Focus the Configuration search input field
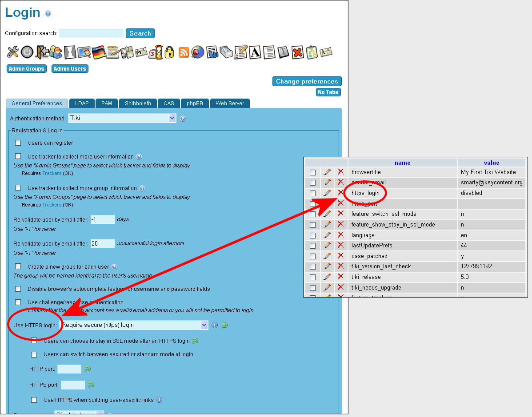Viewport: 532px width, 417px height. [92, 33]
